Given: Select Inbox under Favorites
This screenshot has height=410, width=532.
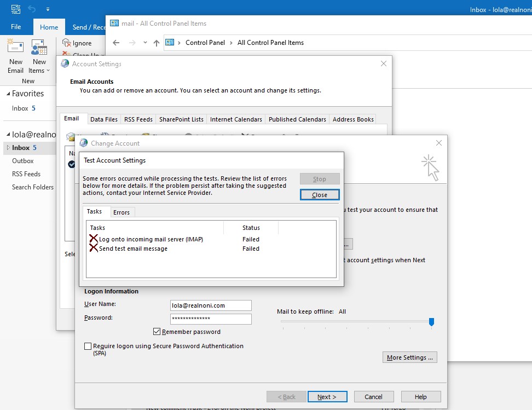Looking at the screenshot, I should pos(24,108).
